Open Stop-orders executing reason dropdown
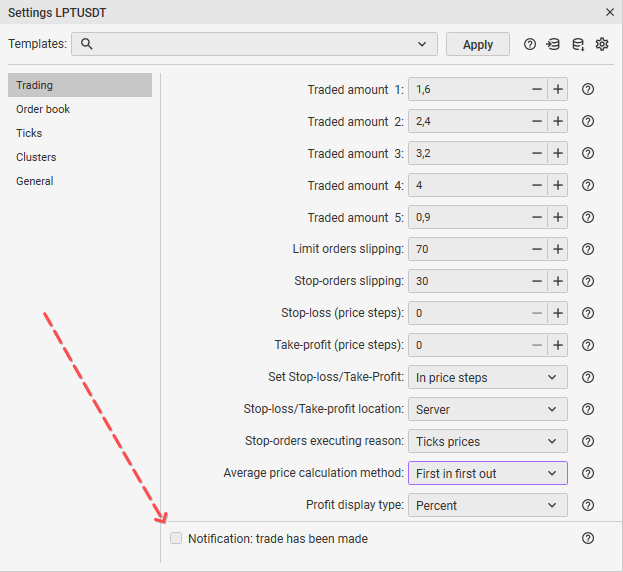 (488, 441)
